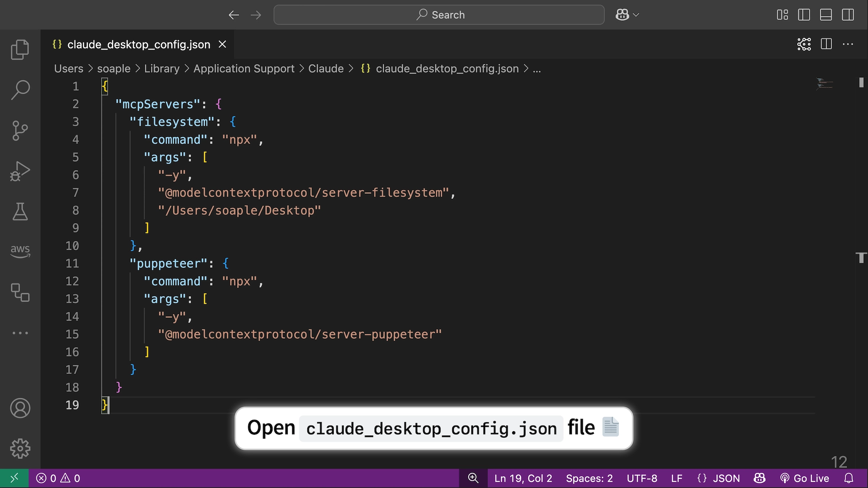Toggle the primary side bar layout button
Screen dimensions: 868x488
coord(804,15)
